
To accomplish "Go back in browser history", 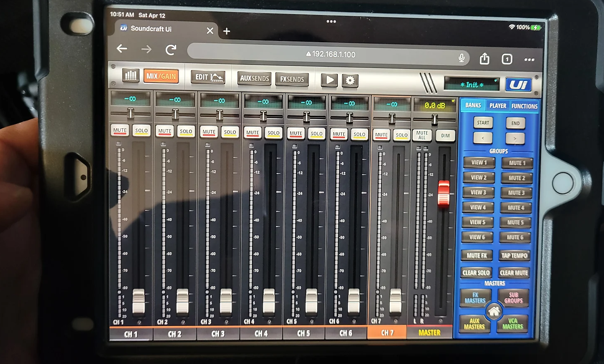I will point(122,48).
